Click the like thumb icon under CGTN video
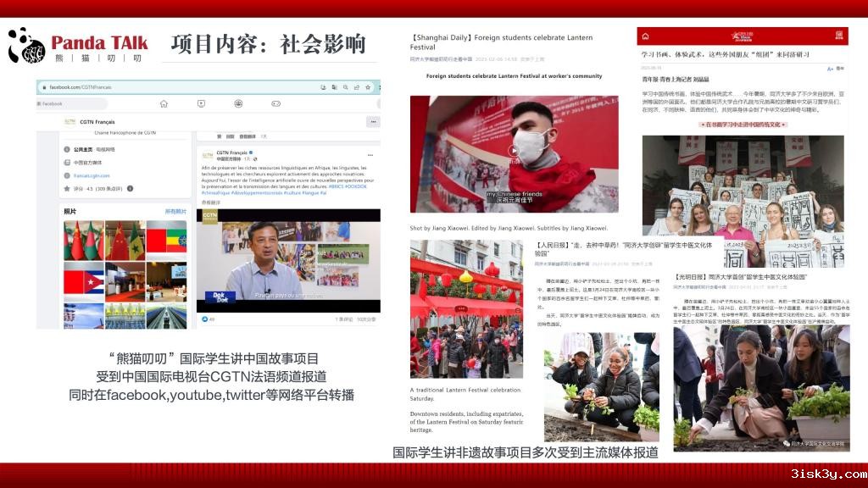The height and width of the screenshot is (488, 868). click(x=204, y=319)
